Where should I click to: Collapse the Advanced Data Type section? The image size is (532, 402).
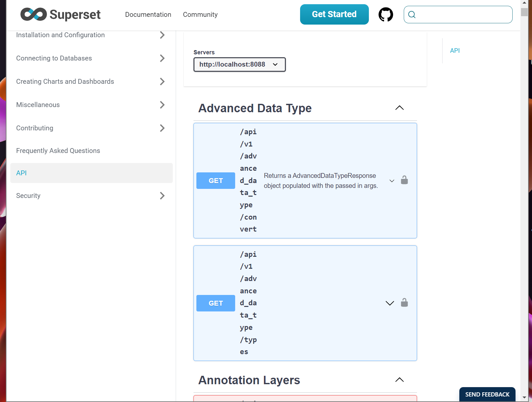pyautogui.click(x=399, y=108)
